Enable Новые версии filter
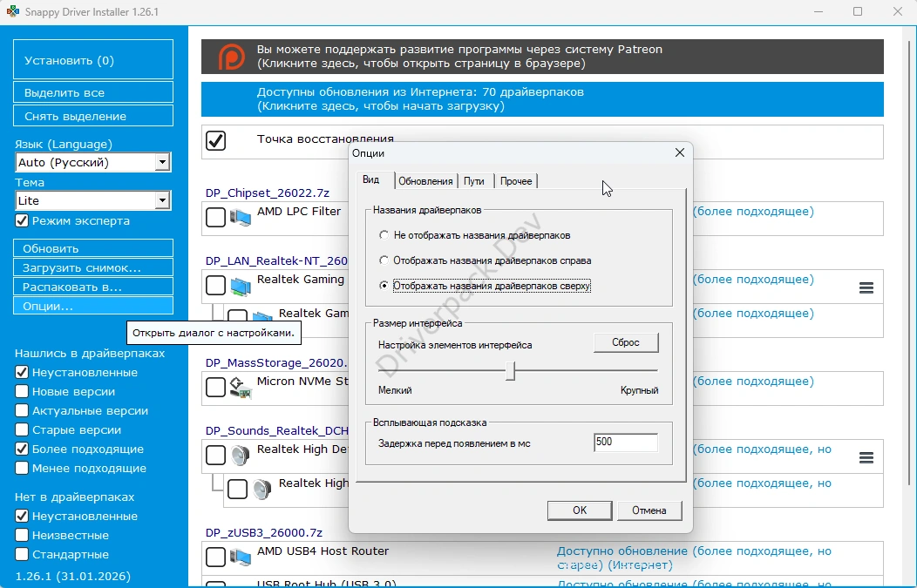 [22, 391]
